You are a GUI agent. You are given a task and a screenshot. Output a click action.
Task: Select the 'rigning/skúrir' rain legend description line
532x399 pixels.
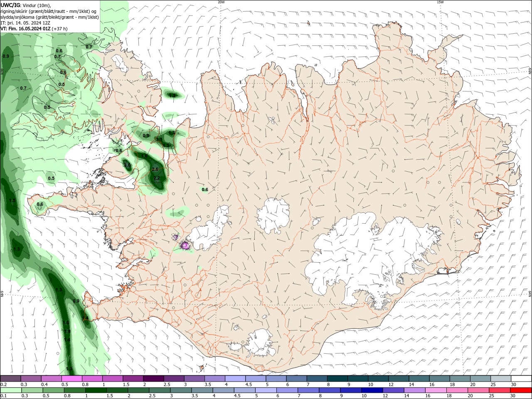click(x=49, y=11)
